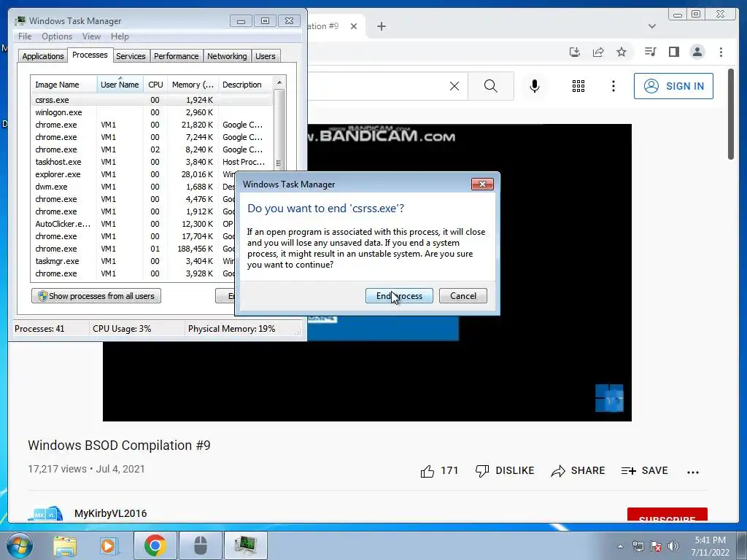Open the Options menu in Task Manager
The width and height of the screenshot is (747, 560).
coord(57,36)
